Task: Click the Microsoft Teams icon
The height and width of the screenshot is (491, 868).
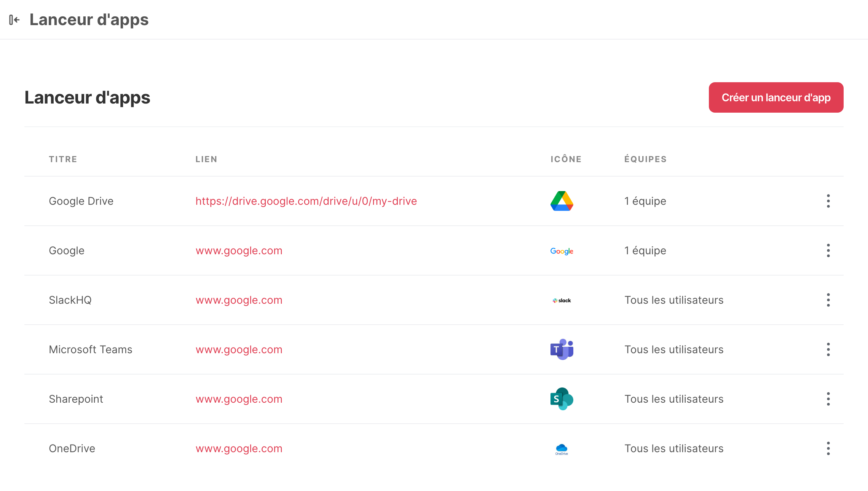Action: (x=562, y=349)
